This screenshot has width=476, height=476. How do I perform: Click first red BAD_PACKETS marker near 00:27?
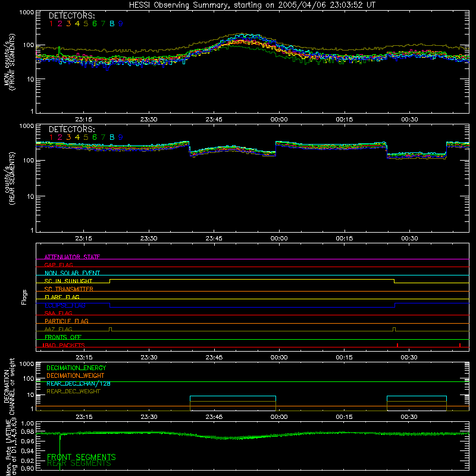[397, 345]
